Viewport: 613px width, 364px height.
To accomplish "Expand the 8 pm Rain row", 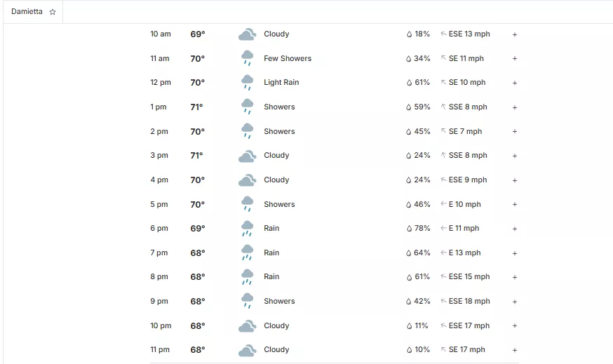I will pos(515,277).
